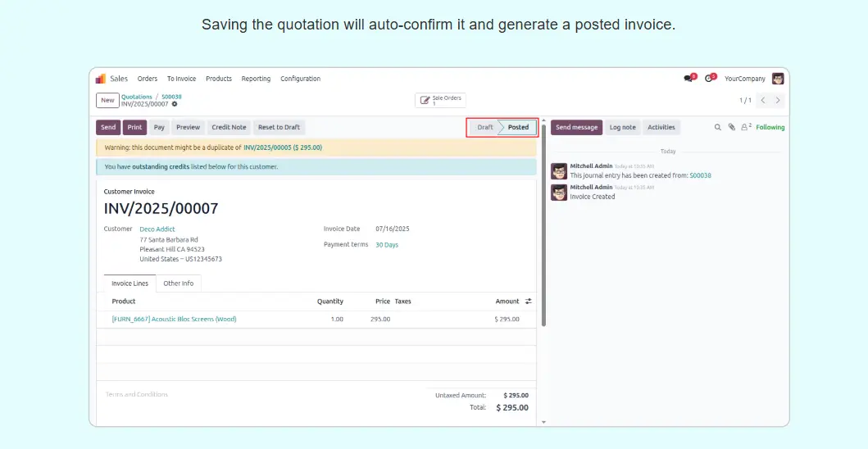868x449 pixels.
Task: Switch to the Other Info tab
Action: coord(178,283)
